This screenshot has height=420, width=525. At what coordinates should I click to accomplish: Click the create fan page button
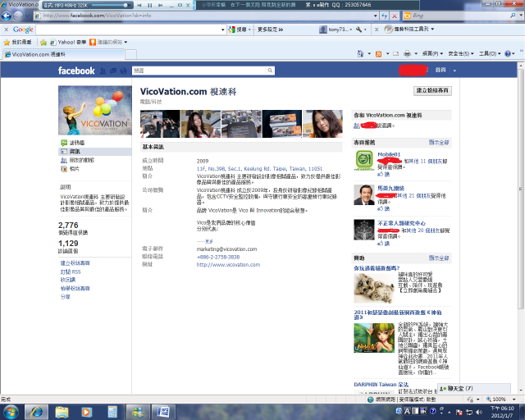coord(432,90)
